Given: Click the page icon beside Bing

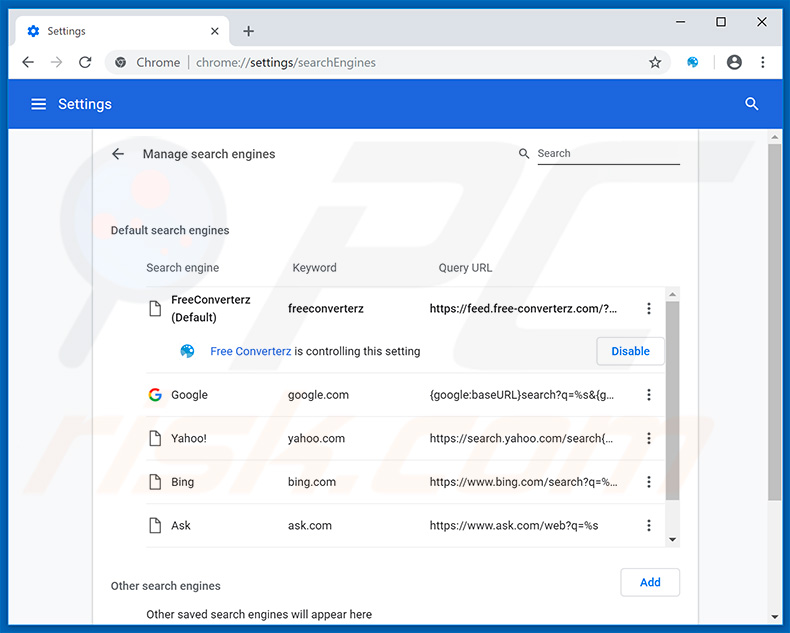Looking at the screenshot, I should tap(155, 482).
